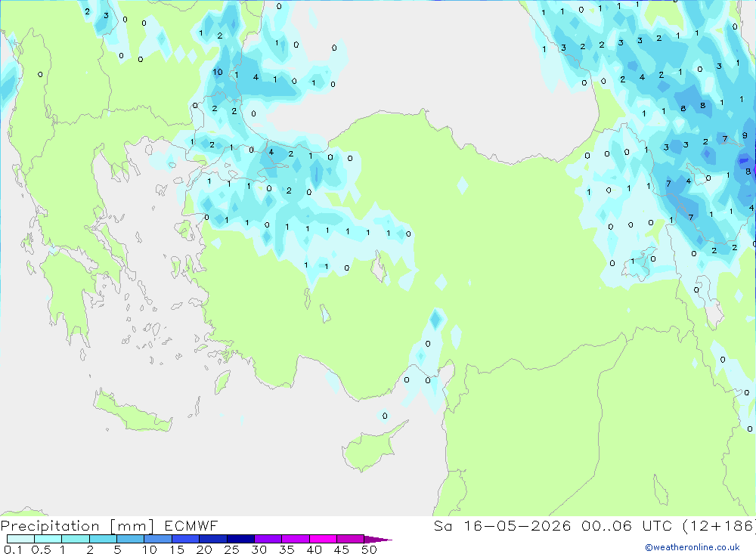Screen dimensions: 756x554
Task: Click the 15–20 mm legend color band
Action: click(x=185, y=539)
